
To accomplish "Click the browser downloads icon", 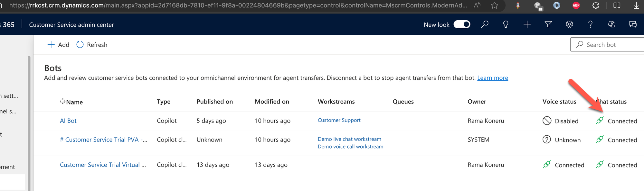I will [636, 5].
